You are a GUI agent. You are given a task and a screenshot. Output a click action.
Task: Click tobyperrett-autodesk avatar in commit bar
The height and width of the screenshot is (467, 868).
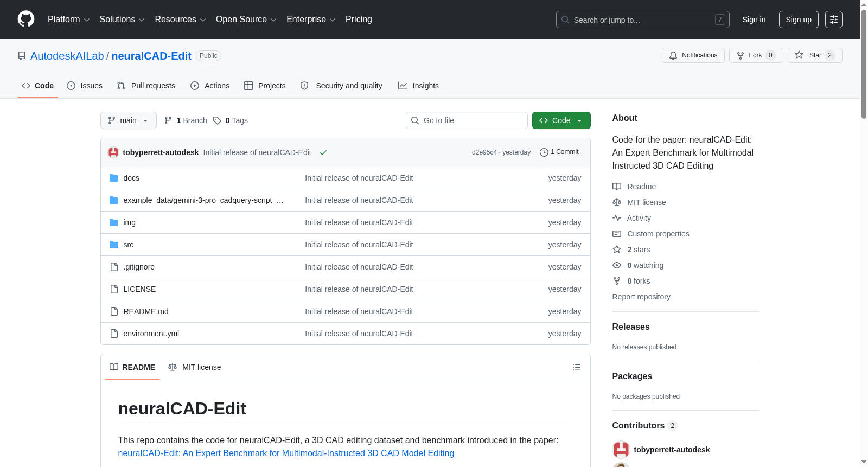pos(113,152)
